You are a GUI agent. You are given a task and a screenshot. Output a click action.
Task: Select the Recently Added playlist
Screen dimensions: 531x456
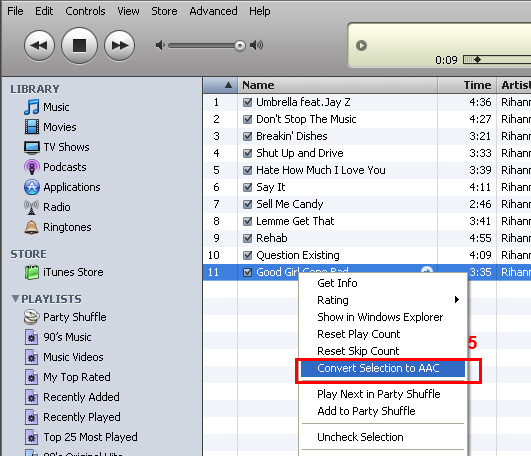click(81, 397)
